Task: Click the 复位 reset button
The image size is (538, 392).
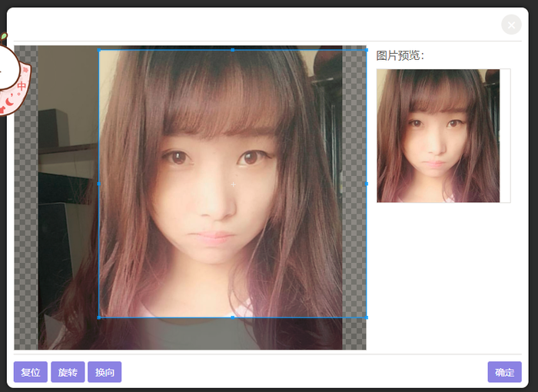Action: pyautogui.click(x=31, y=372)
